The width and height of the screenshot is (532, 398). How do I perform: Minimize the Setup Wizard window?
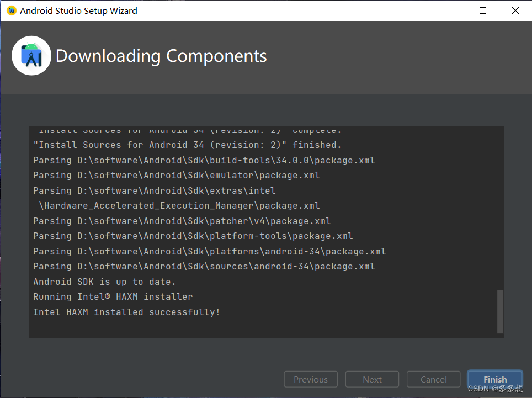pyautogui.click(x=450, y=10)
